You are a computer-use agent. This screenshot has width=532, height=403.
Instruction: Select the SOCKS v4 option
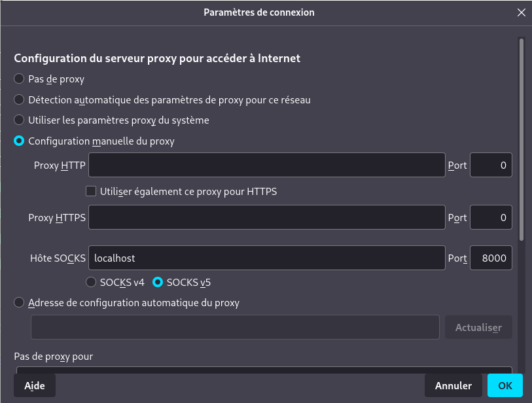(92, 283)
